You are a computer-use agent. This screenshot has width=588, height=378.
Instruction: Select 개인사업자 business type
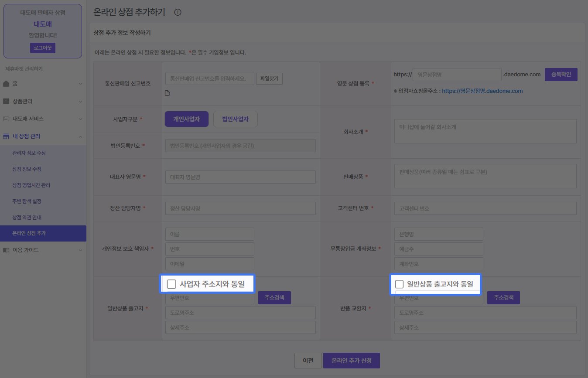(x=186, y=119)
